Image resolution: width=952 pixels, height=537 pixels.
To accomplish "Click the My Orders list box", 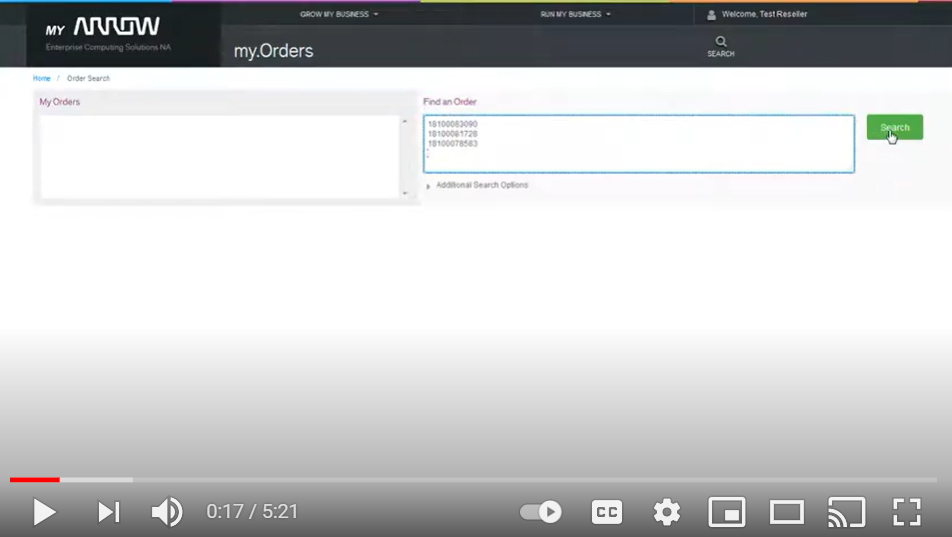I will click(x=220, y=157).
